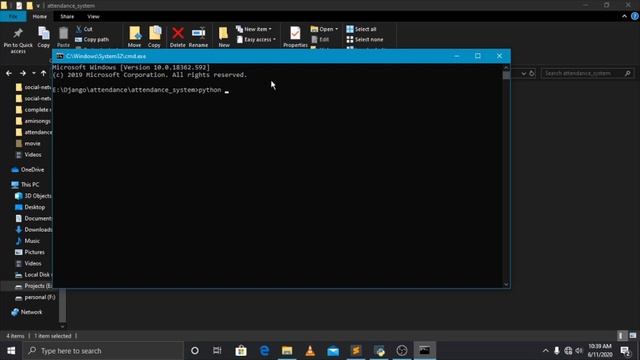Open Explorer help question mark icon

pos(635,16)
